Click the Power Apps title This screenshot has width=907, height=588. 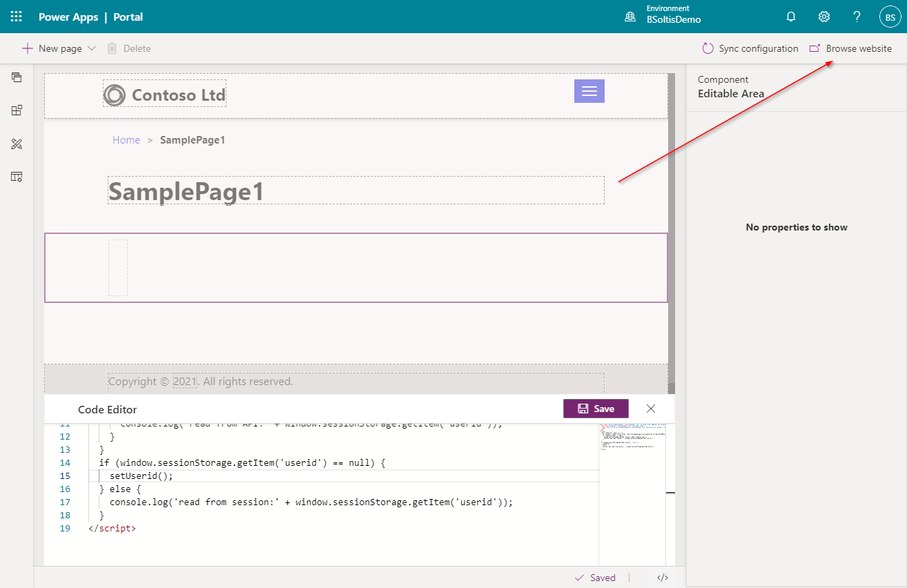pos(68,17)
